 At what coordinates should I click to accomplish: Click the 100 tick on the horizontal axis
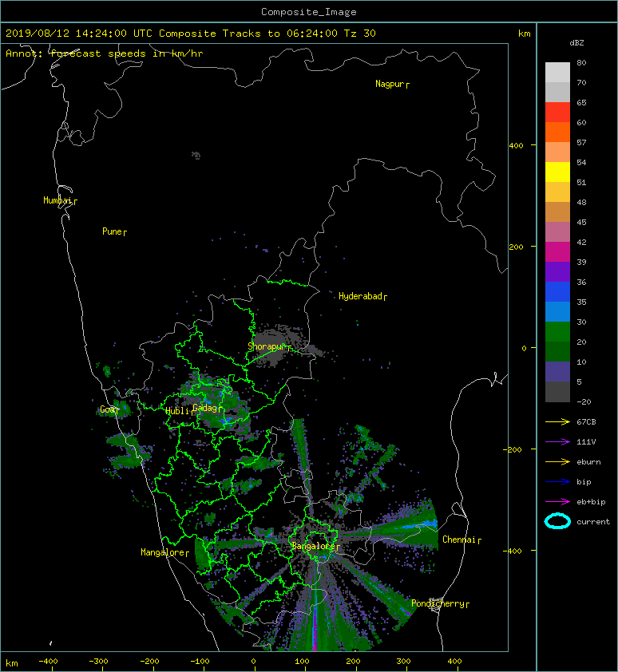pos(303,662)
